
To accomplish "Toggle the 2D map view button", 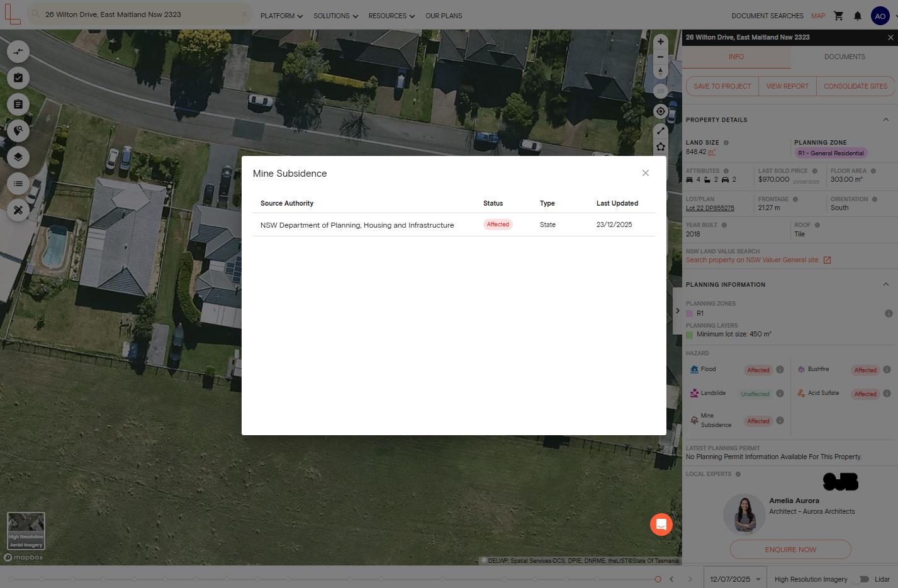I will tap(660, 91).
